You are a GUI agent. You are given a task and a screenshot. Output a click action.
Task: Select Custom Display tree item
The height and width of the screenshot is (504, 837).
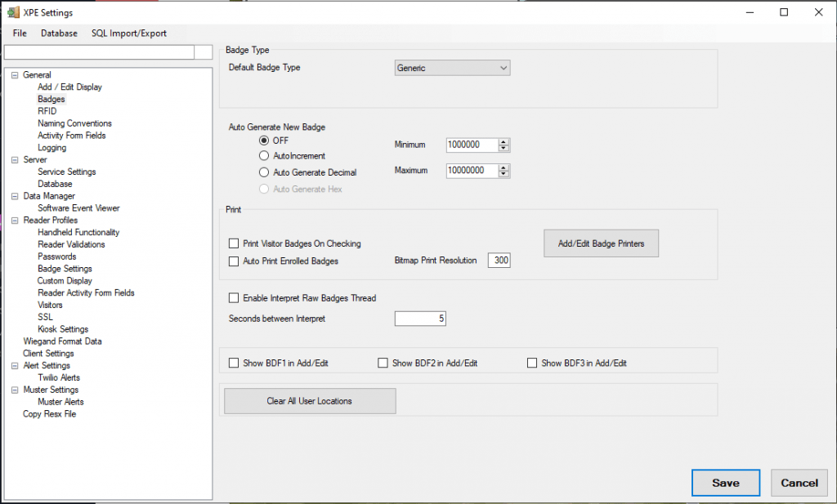[65, 281]
